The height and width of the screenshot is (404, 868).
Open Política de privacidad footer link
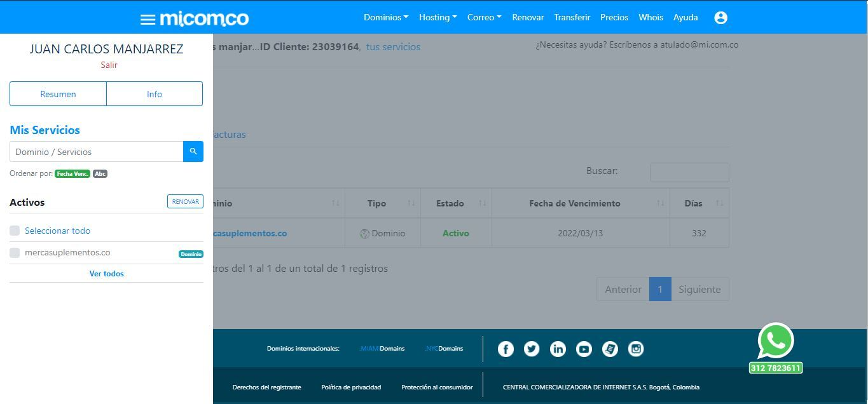[351, 387]
